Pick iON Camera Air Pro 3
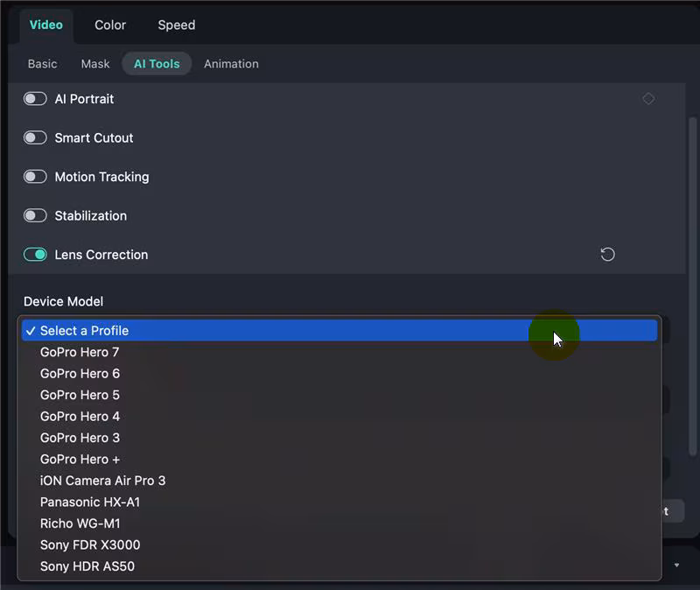This screenshot has width=700, height=590. click(339, 481)
